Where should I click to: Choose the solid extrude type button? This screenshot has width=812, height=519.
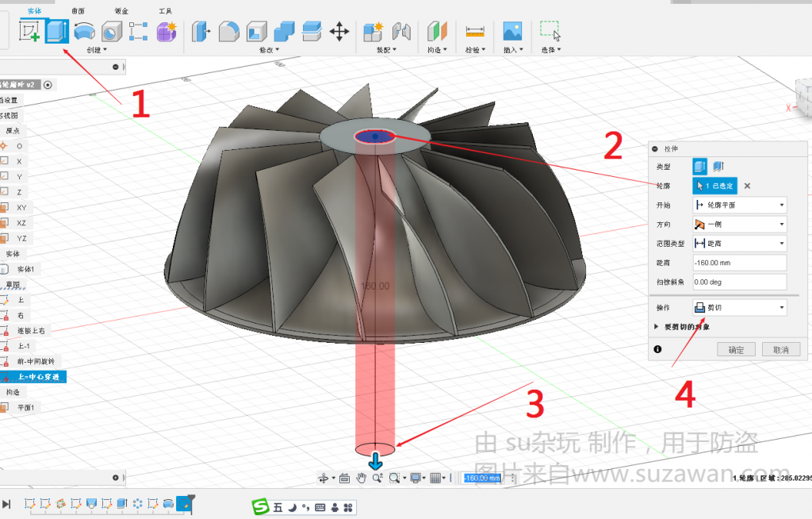tap(699, 167)
